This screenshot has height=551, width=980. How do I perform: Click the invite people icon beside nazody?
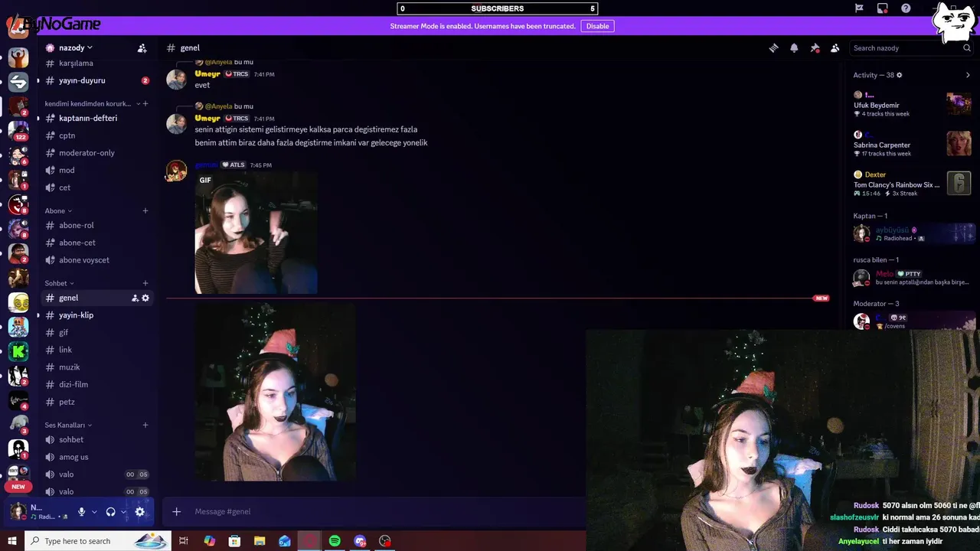pyautogui.click(x=142, y=47)
